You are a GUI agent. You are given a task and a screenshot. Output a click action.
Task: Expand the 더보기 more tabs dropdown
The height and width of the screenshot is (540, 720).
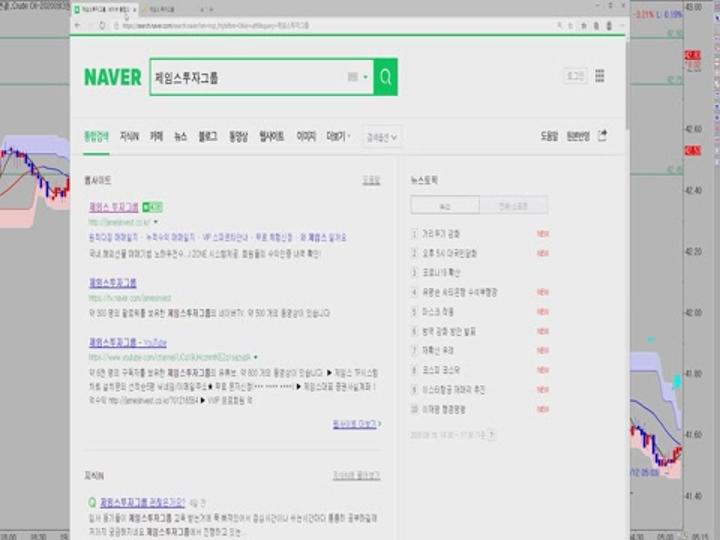click(x=338, y=136)
